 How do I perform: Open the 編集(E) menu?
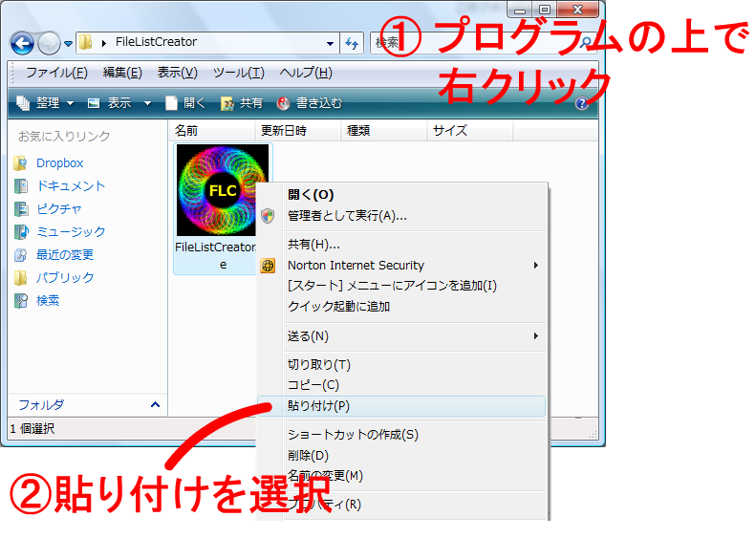[122, 73]
